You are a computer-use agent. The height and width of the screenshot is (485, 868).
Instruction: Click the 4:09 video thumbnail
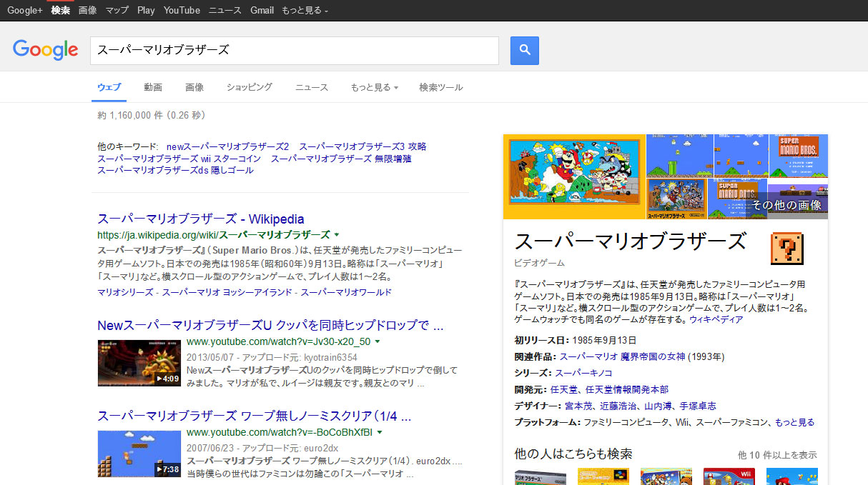point(139,363)
